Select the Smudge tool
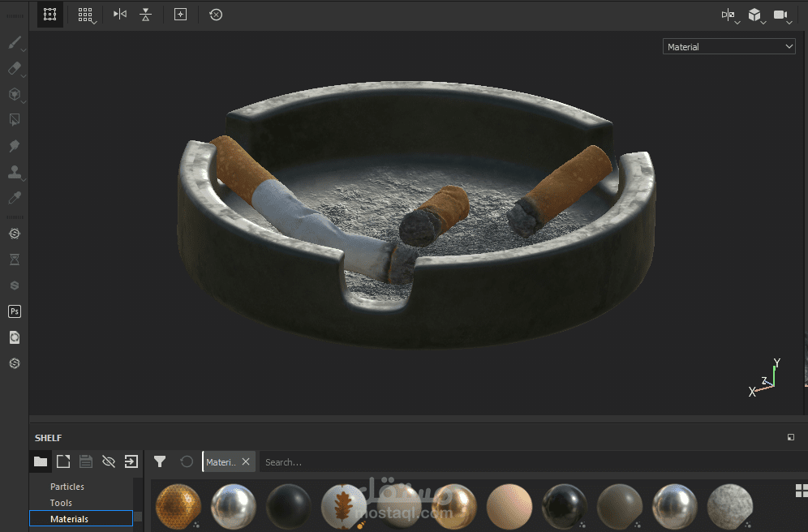808x532 pixels. click(15, 146)
